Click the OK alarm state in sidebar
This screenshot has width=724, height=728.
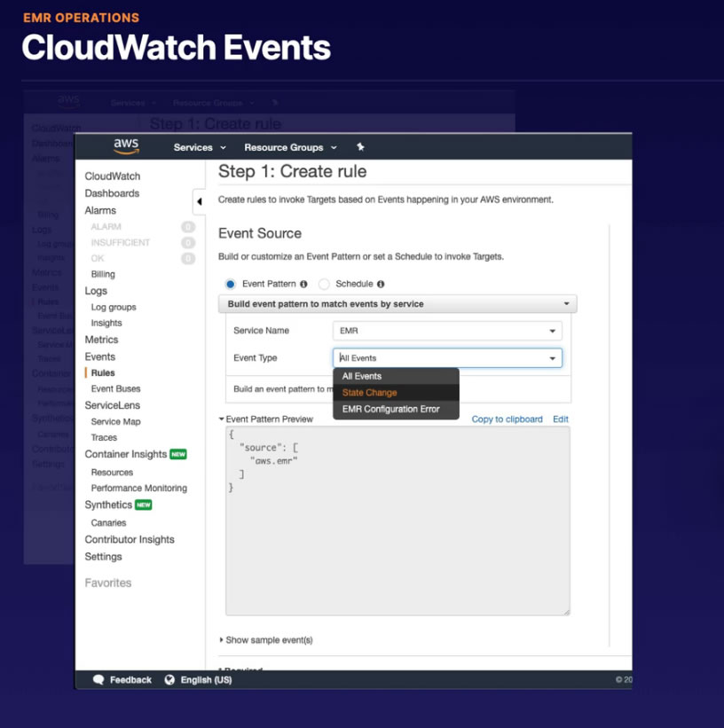(98, 259)
